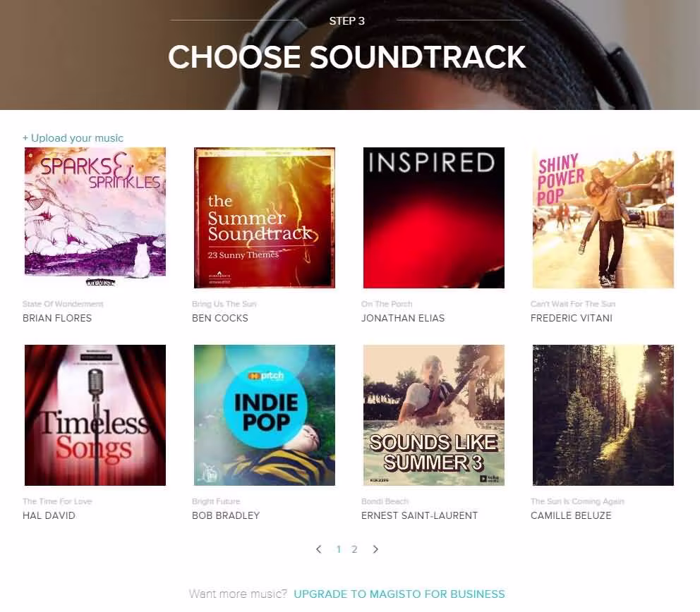This screenshot has width=700, height=612.
Task: Pick the Shiny Power Pop album cover
Action: click(603, 218)
